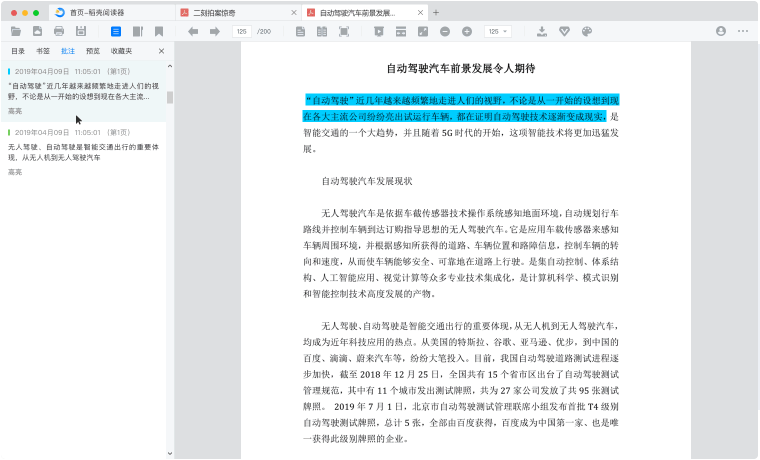Open the more options ellipsis menu
The height and width of the screenshot is (460, 760).
click(743, 32)
